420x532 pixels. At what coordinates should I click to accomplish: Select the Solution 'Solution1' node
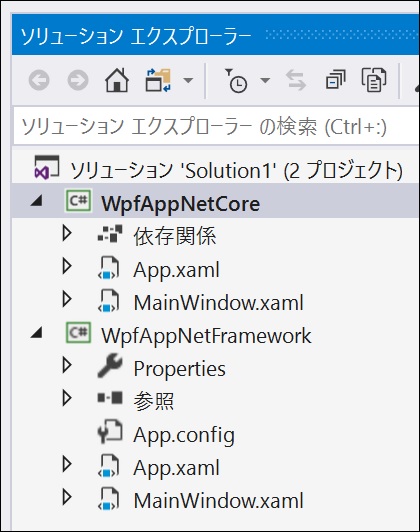click(236, 170)
